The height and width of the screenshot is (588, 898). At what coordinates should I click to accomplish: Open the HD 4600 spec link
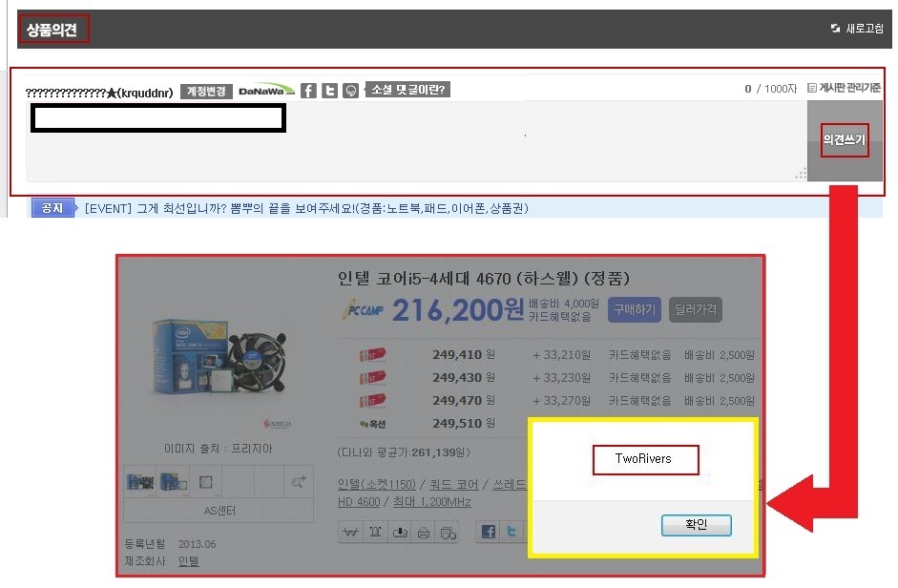tap(359, 502)
